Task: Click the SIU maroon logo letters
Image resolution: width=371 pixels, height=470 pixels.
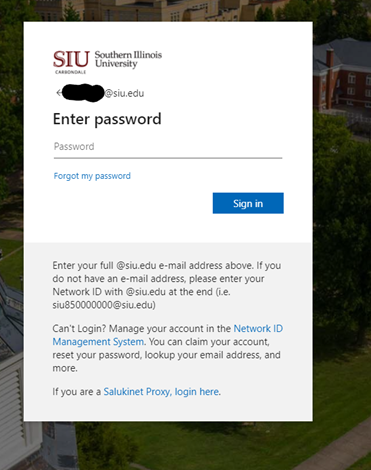Action: [x=71, y=59]
